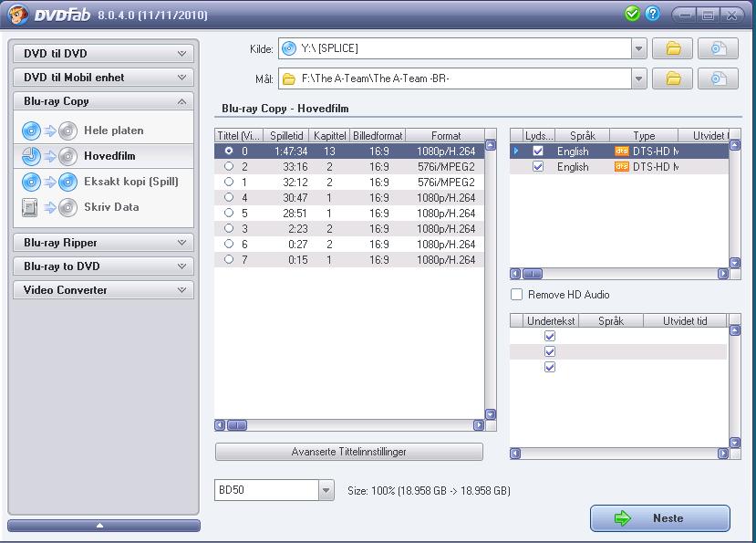Select title 3 radio button (2:23)
This screenshot has width=756, height=543.
[x=229, y=228]
